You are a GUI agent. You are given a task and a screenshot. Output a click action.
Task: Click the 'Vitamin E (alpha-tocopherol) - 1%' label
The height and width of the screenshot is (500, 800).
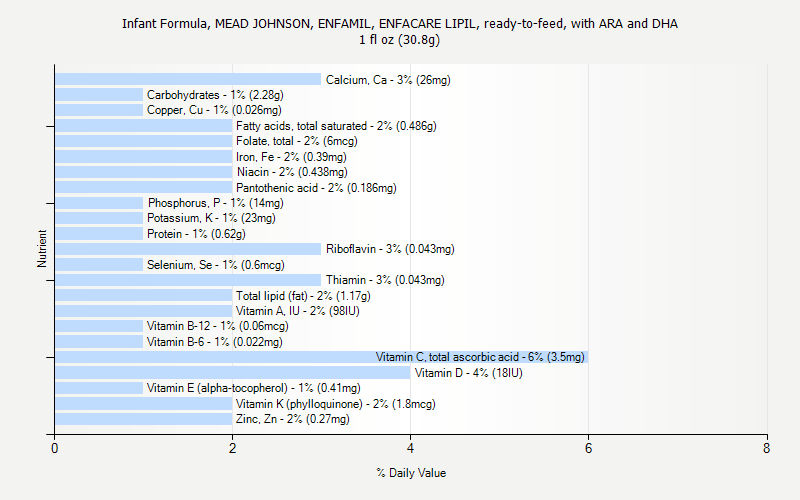point(254,388)
